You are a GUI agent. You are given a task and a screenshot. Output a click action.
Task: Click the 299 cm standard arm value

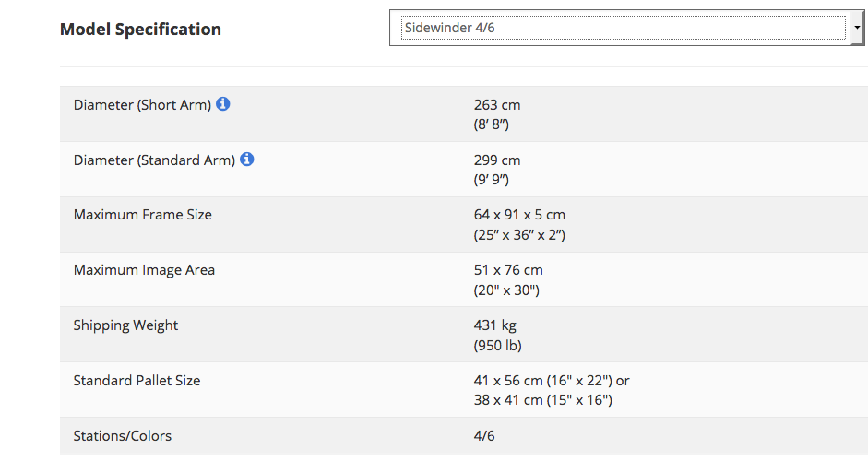pos(497,160)
